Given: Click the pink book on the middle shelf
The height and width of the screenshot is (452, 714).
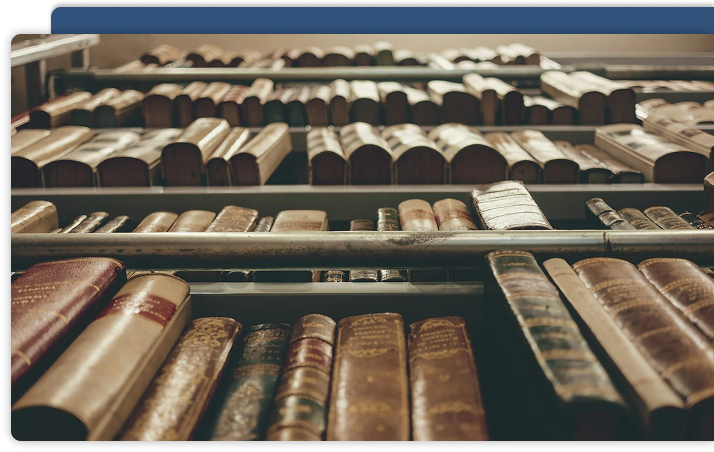Looking at the screenshot, I should point(417,214).
